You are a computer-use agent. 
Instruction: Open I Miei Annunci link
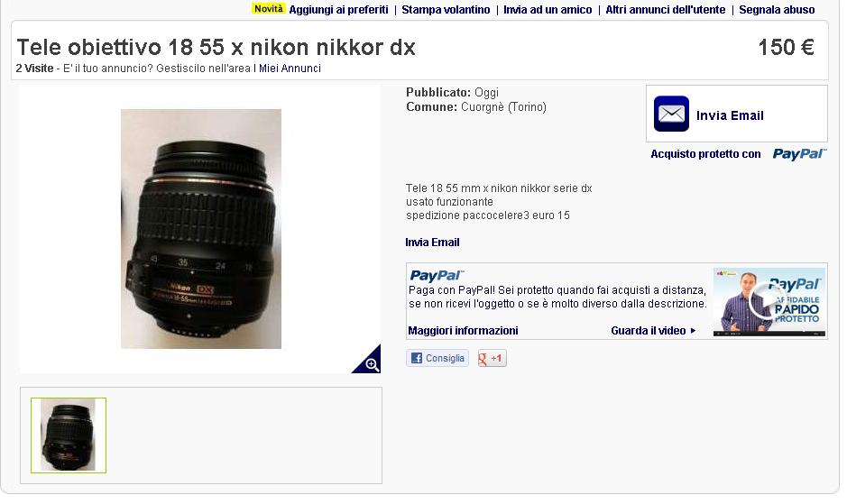point(288,69)
